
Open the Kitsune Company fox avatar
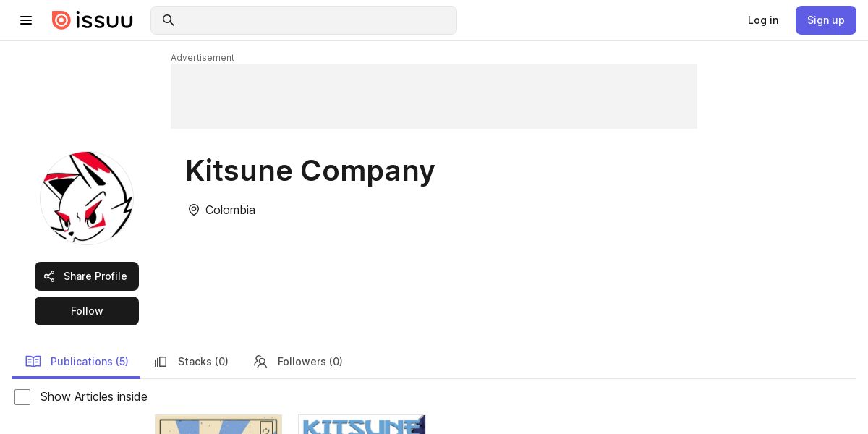87,198
